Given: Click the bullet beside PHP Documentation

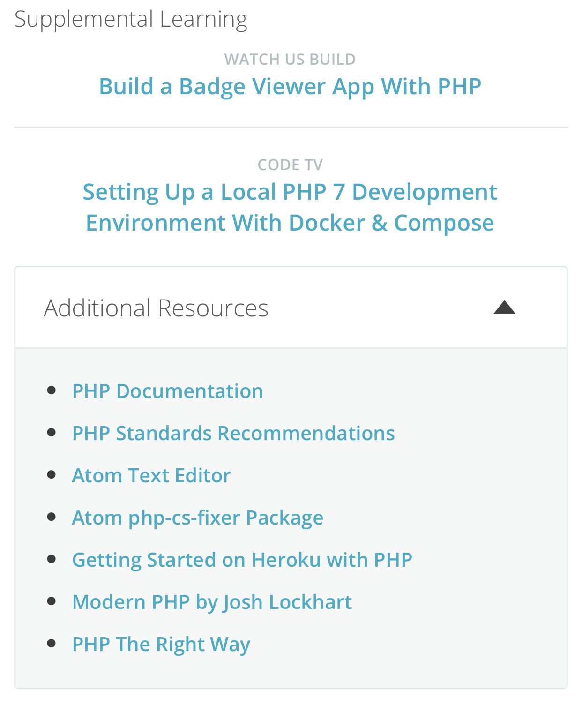Looking at the screenshot, I should pyautogui.click(x=52, y=390).
